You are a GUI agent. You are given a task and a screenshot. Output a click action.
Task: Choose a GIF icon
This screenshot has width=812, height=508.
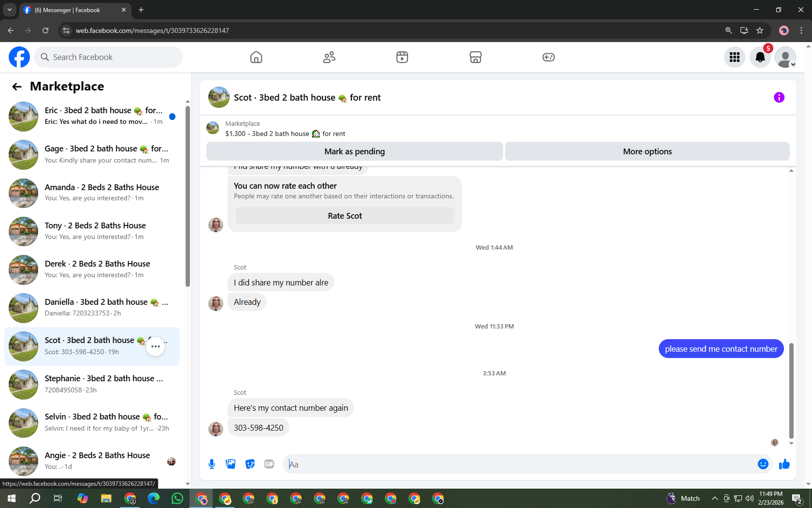[x=269, y=464]
